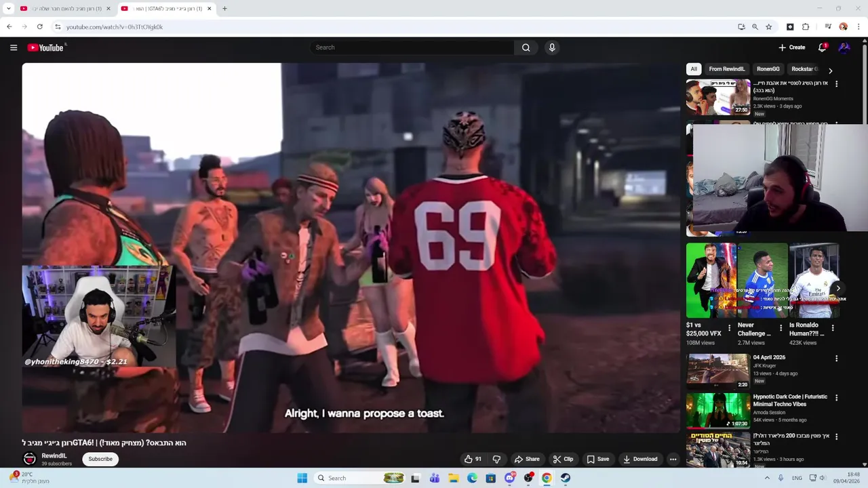The width and height of the screenshot is (868, 488).
Task: Open Microsoft Edge from the taskbar
Action: click(x=472, y=478)
